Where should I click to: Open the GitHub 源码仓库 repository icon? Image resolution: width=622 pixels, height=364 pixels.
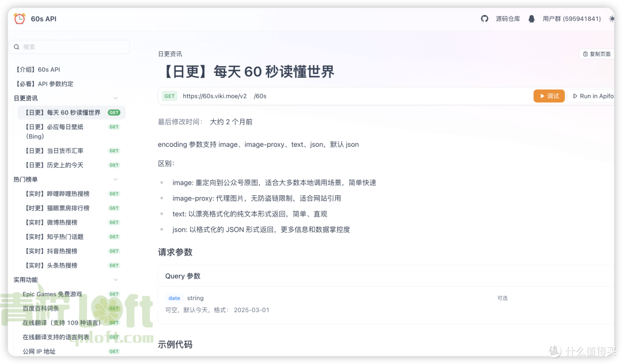point(484,18)
